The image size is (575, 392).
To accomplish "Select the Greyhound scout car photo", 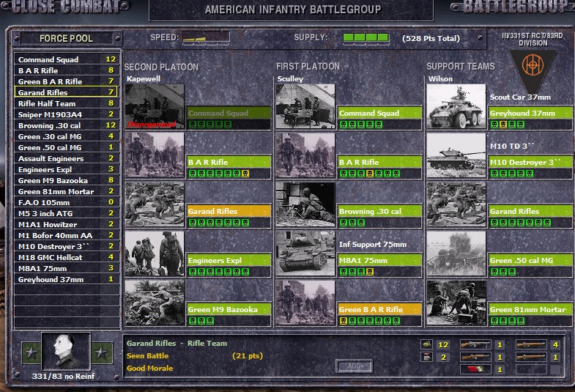I will tap(456, 107).
